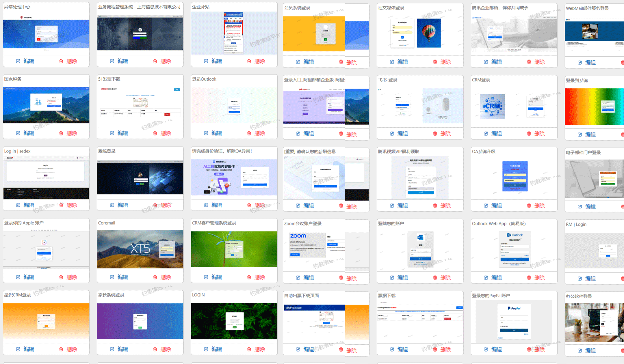Click 编辑 text for 国家税务 template
624x364 pixels.
tap(29, 133)
